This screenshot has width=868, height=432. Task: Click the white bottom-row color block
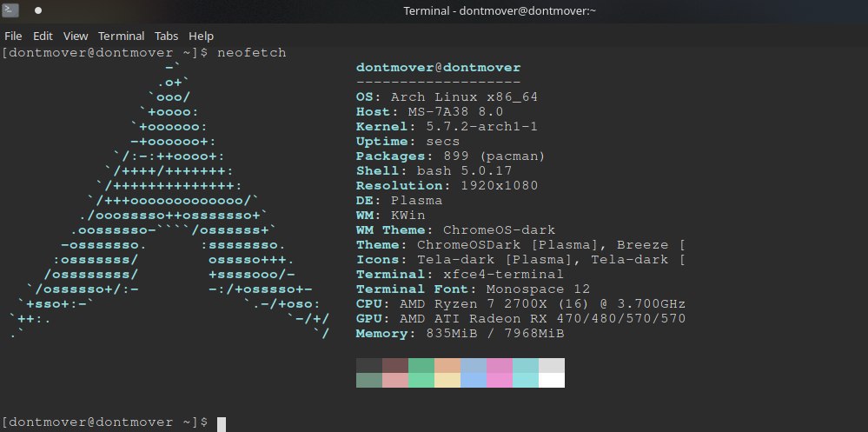coord(552,380)
